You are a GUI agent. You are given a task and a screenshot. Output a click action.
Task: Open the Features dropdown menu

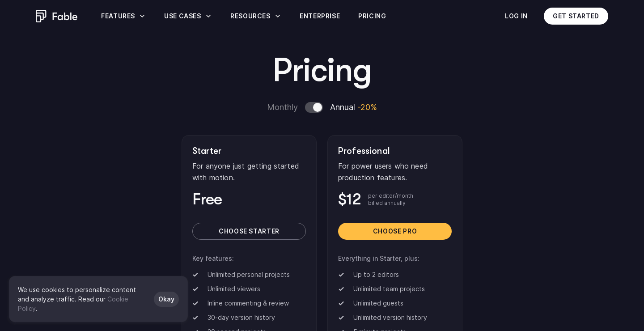[123, 16]
